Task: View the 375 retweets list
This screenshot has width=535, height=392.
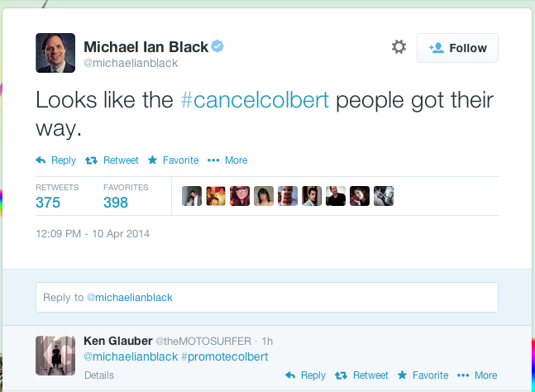Action: pos(48,202)
